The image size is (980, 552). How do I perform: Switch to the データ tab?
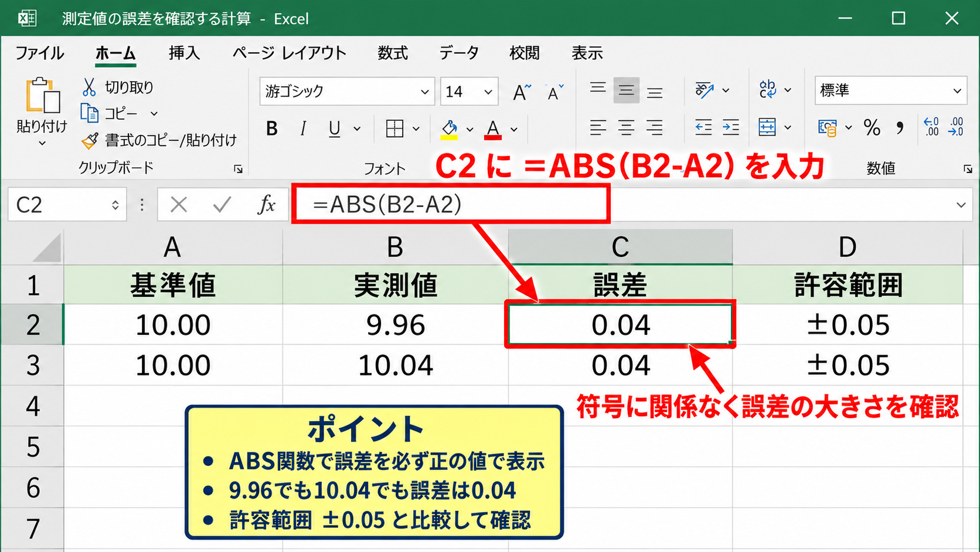pos(459,53)
